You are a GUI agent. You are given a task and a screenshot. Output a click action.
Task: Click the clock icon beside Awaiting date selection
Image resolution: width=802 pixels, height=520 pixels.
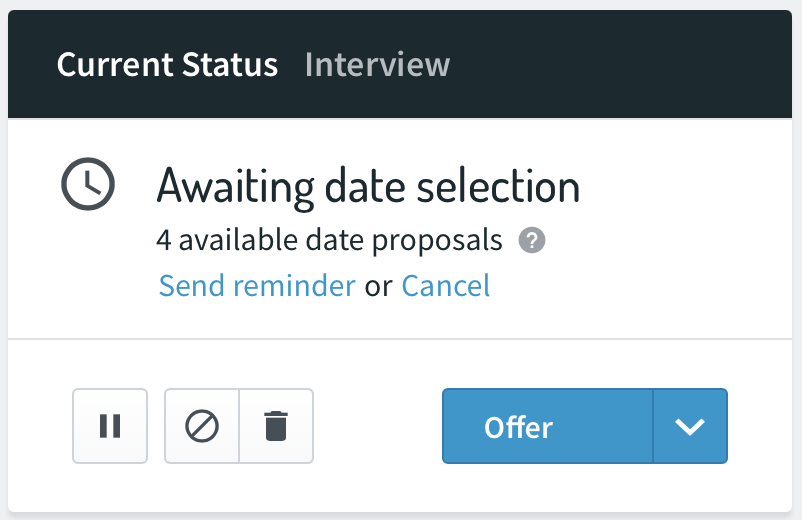pyautogui.click(x=88, y=184)
